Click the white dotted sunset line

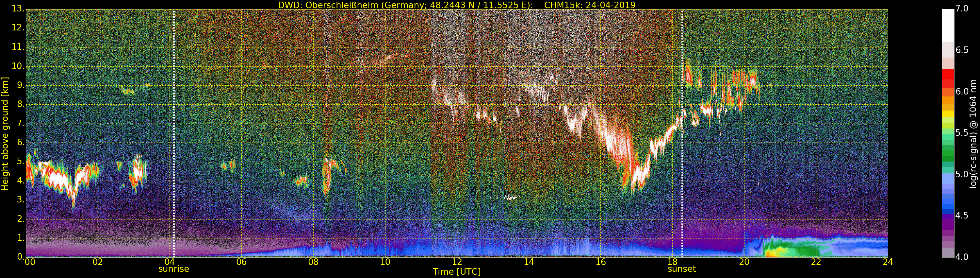pos(682,133)
